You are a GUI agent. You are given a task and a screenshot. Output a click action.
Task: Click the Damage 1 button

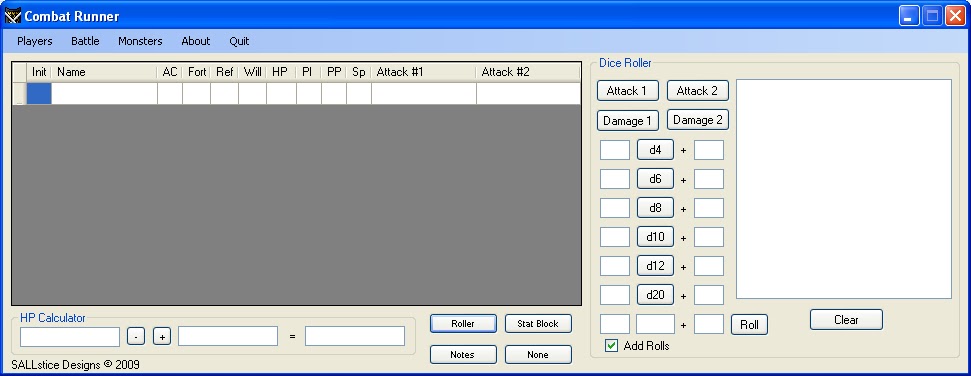point(627,120)
